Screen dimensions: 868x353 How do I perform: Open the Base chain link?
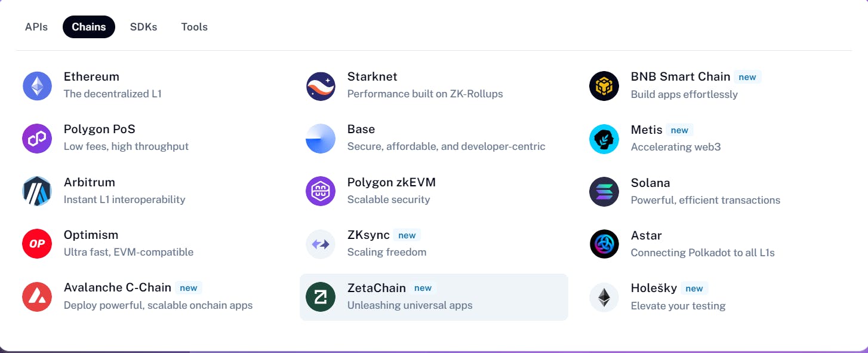pos(361,130)
